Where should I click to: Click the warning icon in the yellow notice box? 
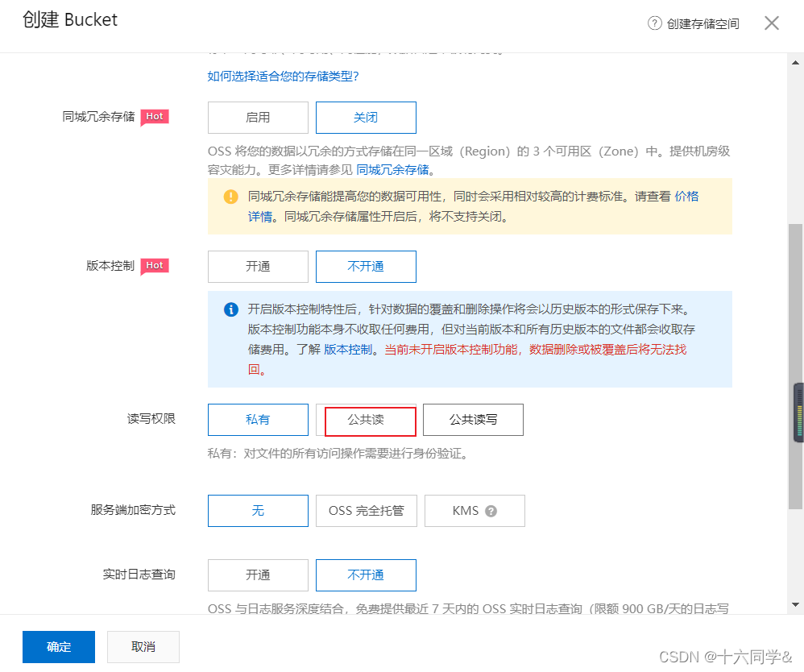pos(230,196)
